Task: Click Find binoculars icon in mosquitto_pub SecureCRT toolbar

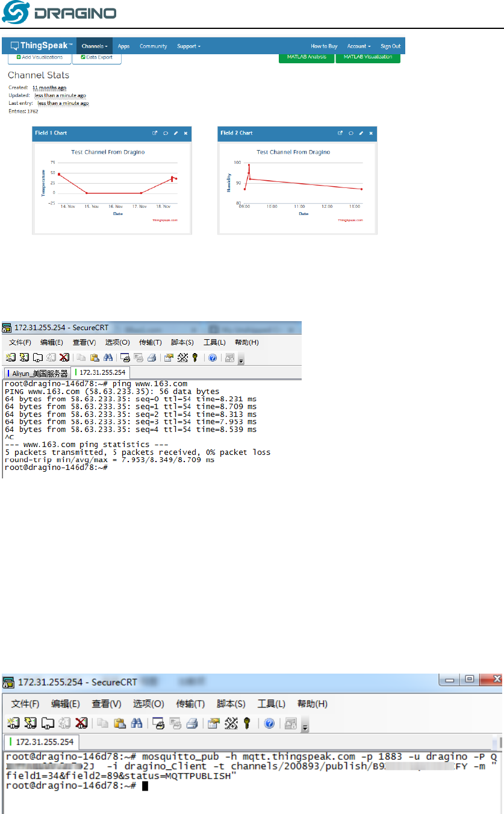Action: (x=136, y=722)
